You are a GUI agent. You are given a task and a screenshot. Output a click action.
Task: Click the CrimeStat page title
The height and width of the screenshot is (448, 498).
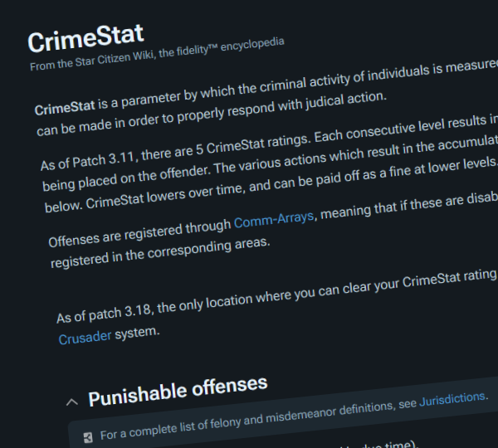point(85,39)
